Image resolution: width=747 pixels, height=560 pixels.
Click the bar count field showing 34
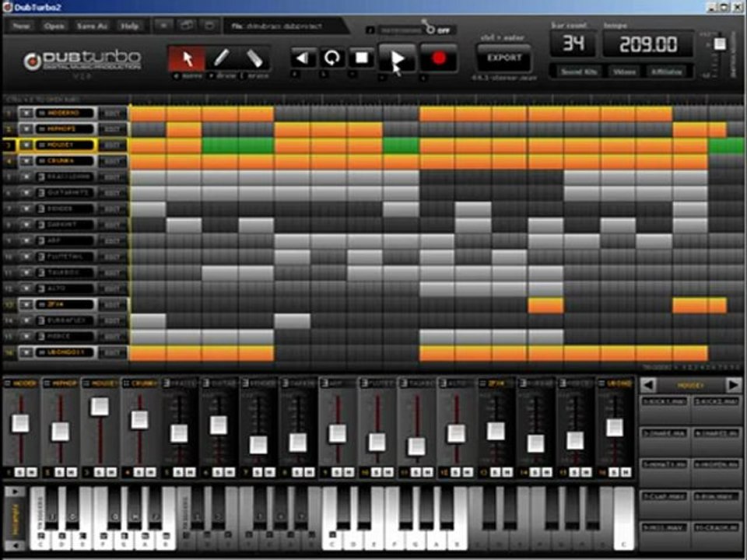[x=573, y=44]
